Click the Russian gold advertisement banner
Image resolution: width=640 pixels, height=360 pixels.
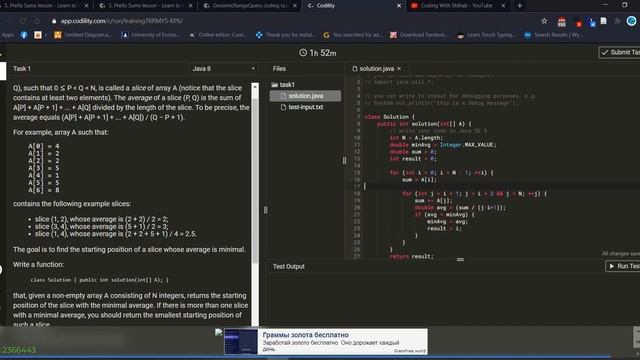pos(325,341)
